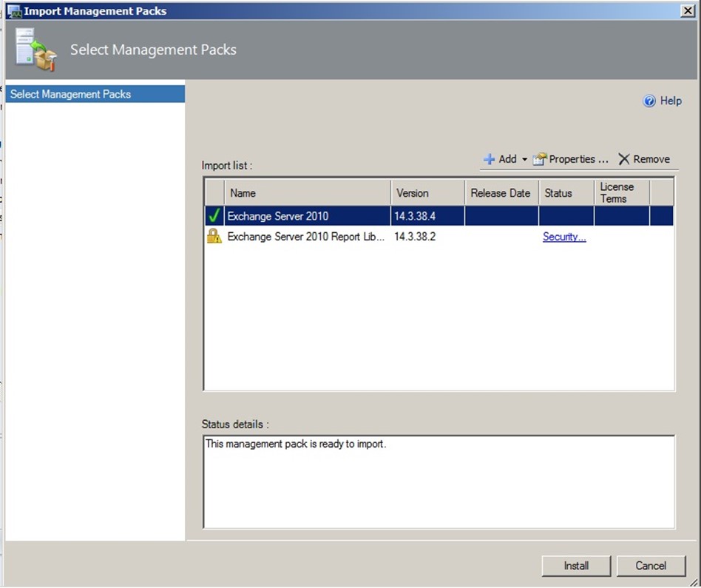Click the blue plus Add icon
The image size is (701, 588).
pyautogui.click(x=489, y=159)
